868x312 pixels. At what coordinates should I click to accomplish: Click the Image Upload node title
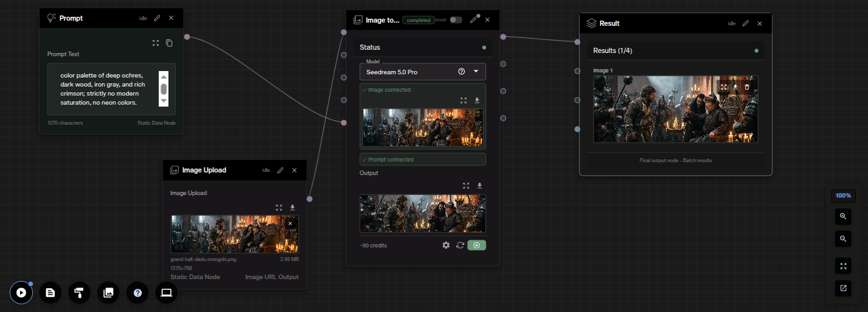click(204, 170)
